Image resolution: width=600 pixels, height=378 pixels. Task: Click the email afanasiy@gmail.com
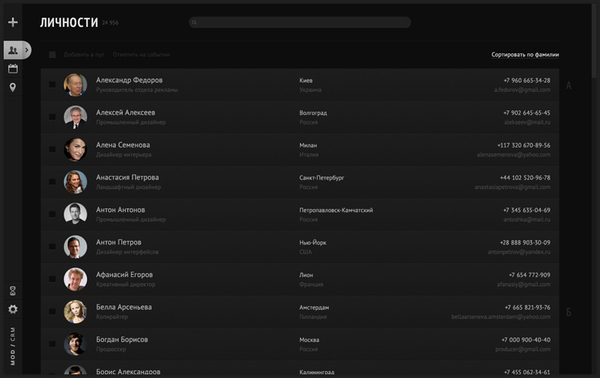point(524,284)
